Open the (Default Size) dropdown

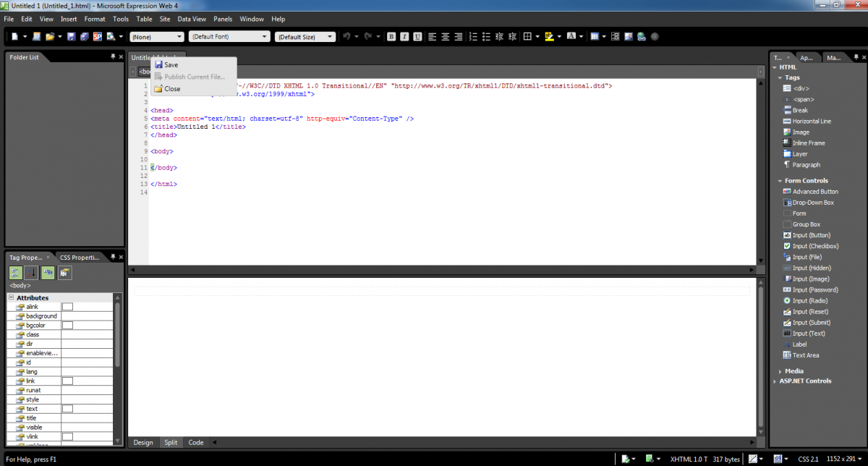(305, 36)
